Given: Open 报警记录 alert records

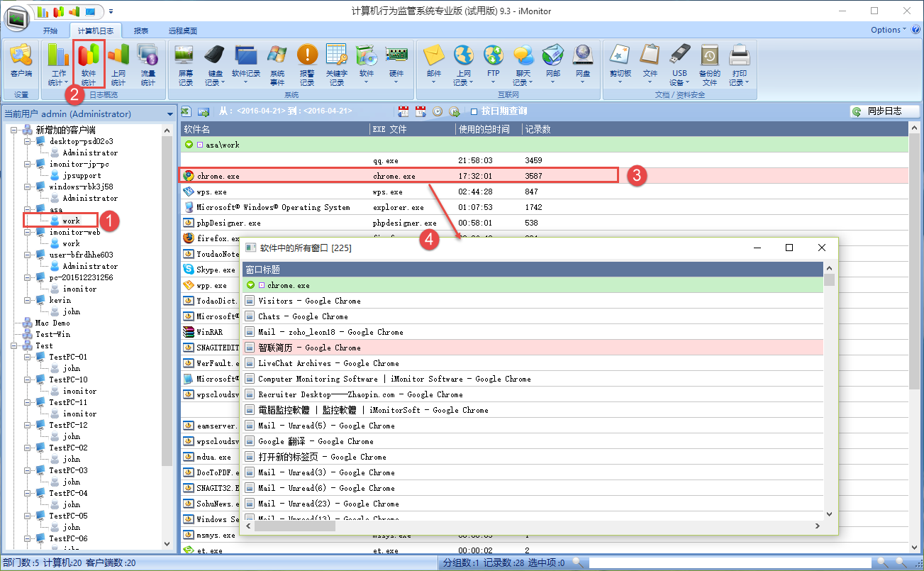Looking at the screenshot, I should pyautogui.click(x=307, y=64).
